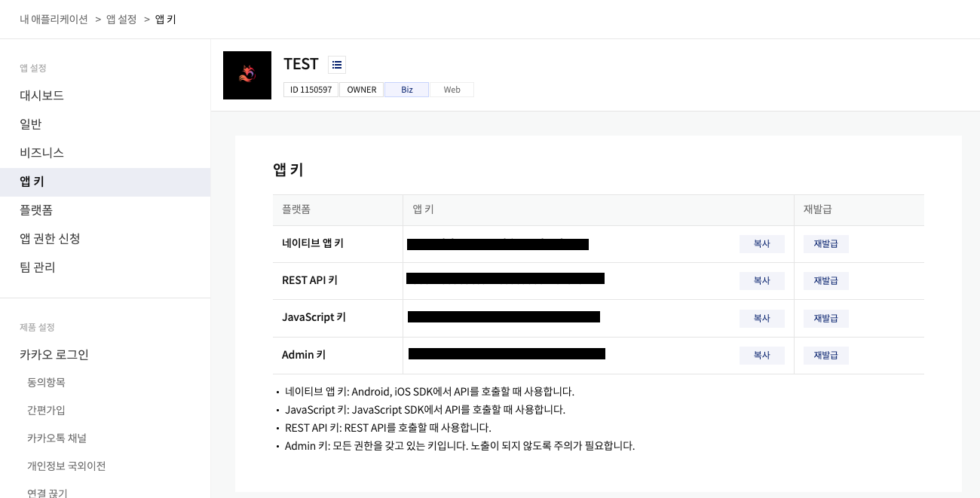The width and height of the screenshot is (980, 498).
Task: Click the Biz badge
Action: click(x=407, y=90)
